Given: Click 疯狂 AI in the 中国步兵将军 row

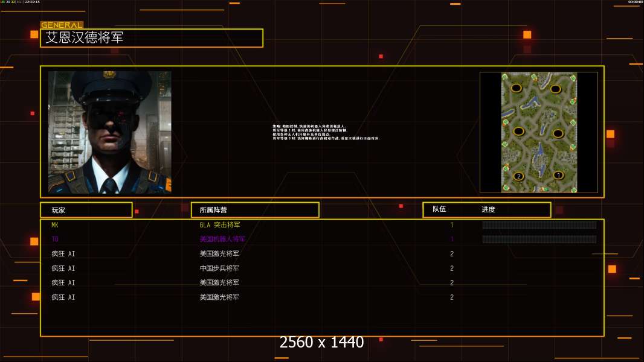Looking at the screenshot, I should [63, 268].
